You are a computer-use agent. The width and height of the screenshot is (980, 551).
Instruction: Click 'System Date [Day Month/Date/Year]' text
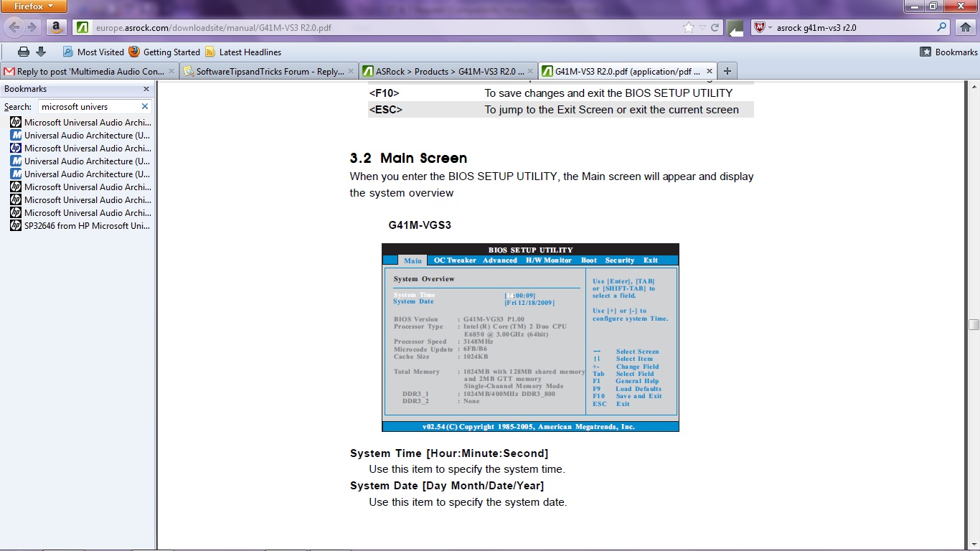click(x=447, y=486)
